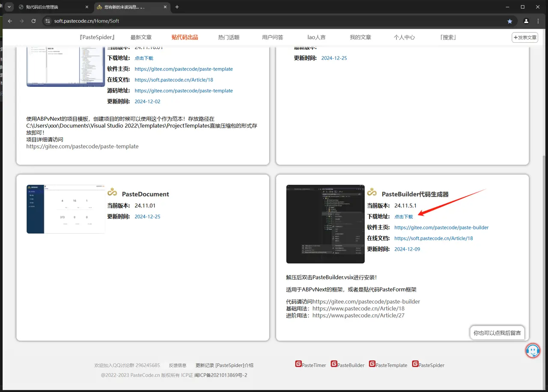Click the 2024-12-25 date in top-right card

pyautogui.click(x=334, y=58)
